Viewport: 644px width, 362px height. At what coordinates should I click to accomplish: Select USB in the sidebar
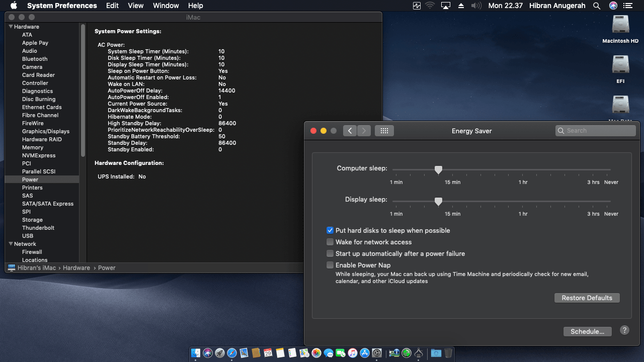click(28, 236)
